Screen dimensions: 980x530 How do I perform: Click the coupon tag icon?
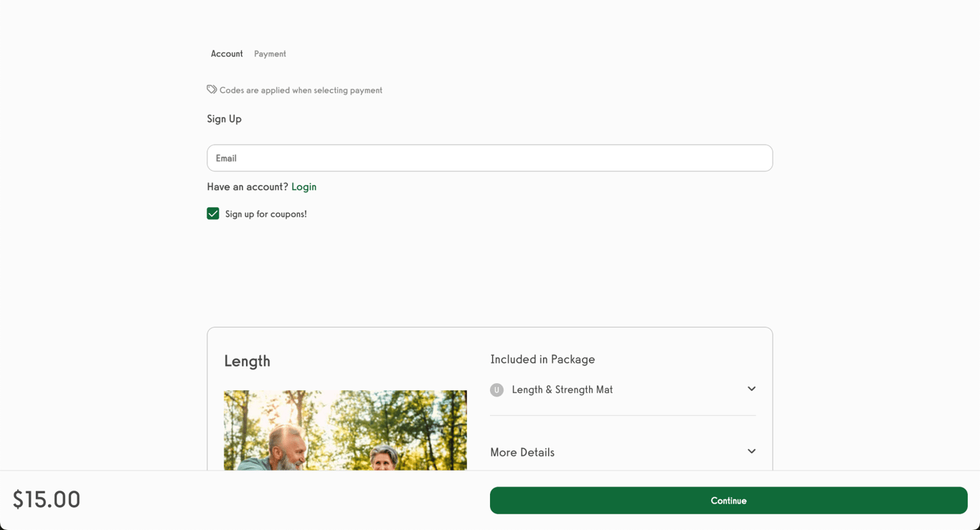coord(212,90)
